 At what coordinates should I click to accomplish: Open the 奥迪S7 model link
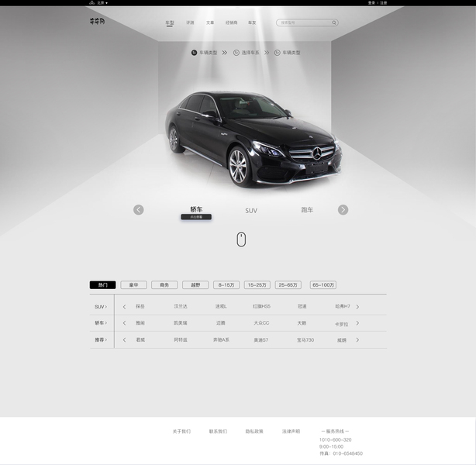coord(261,340)
